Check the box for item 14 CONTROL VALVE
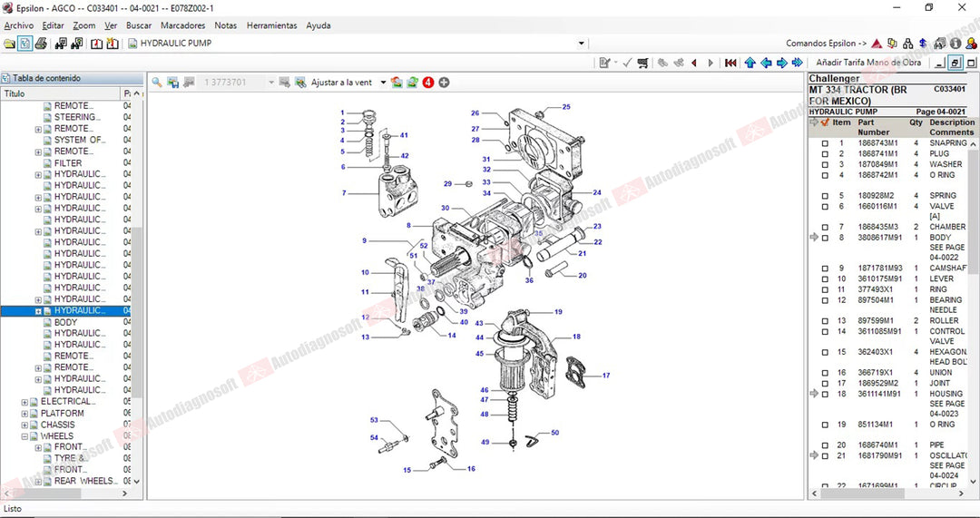Viewport: 980px width, 518px height. [825, 331]
